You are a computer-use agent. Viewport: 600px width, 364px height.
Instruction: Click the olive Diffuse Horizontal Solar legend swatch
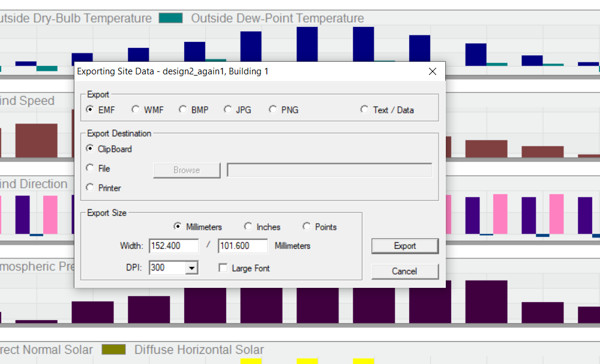pos(113,350)
